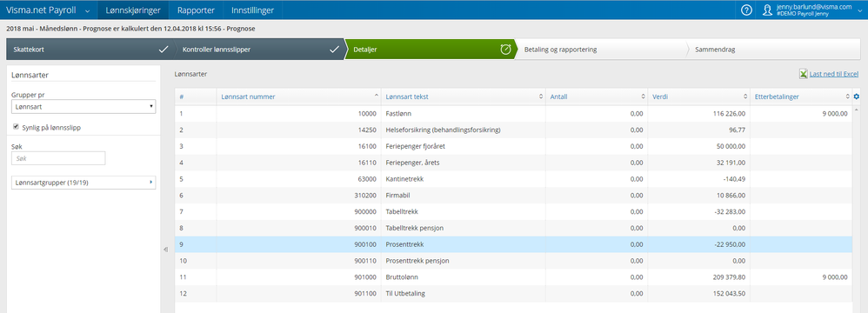Select the Tabelltrekk row text
The image size is (868, 313).
(401, 212)
